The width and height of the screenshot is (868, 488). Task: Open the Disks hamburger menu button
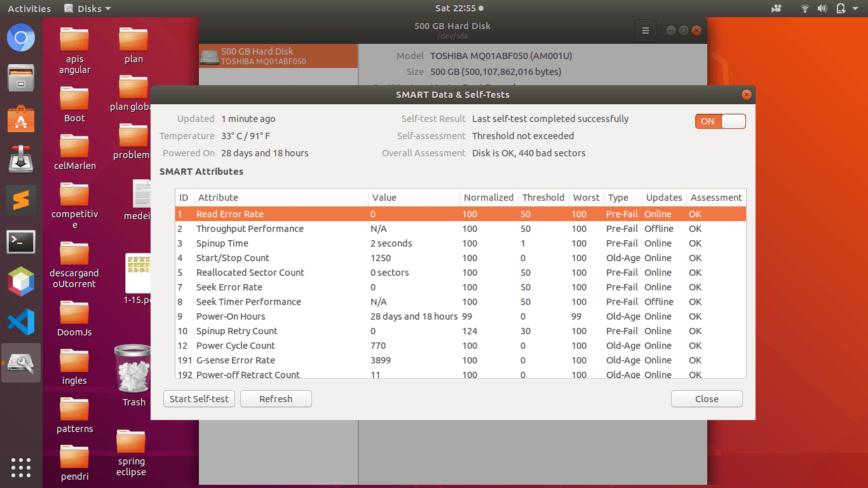coord(645,30)
